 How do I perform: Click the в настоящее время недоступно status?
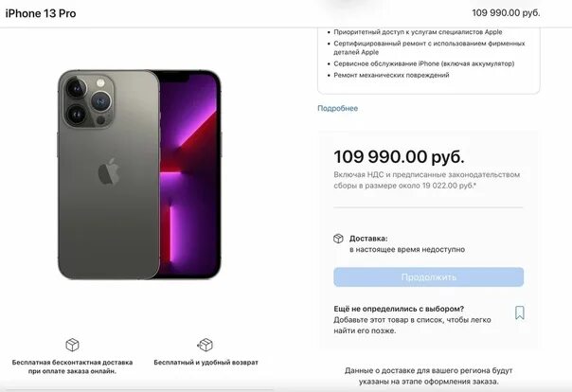tap(407, 250)
